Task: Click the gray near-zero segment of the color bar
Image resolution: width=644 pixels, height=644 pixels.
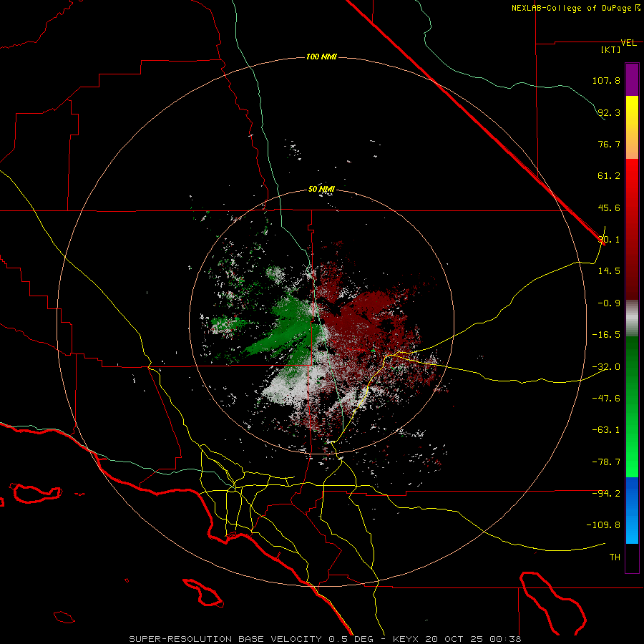Action: [x=632, y=318]
